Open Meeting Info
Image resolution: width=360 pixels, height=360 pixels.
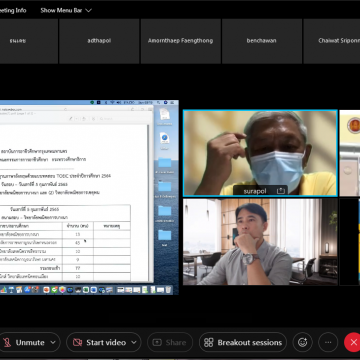tap(13, 10)
